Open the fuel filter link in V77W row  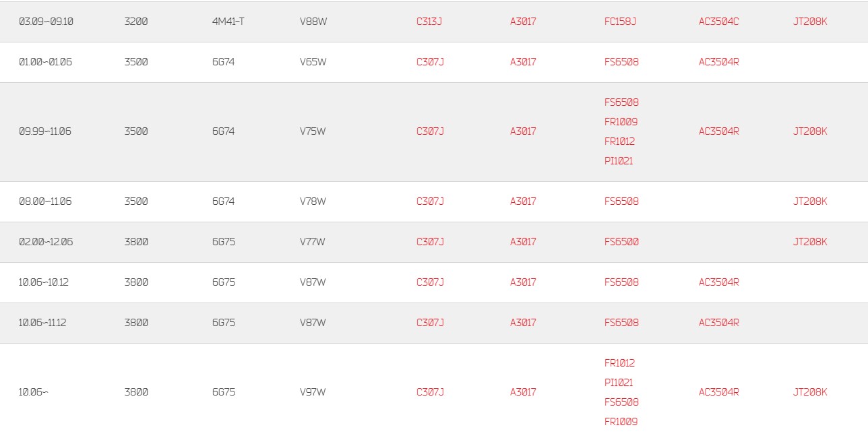coord(621,242)
